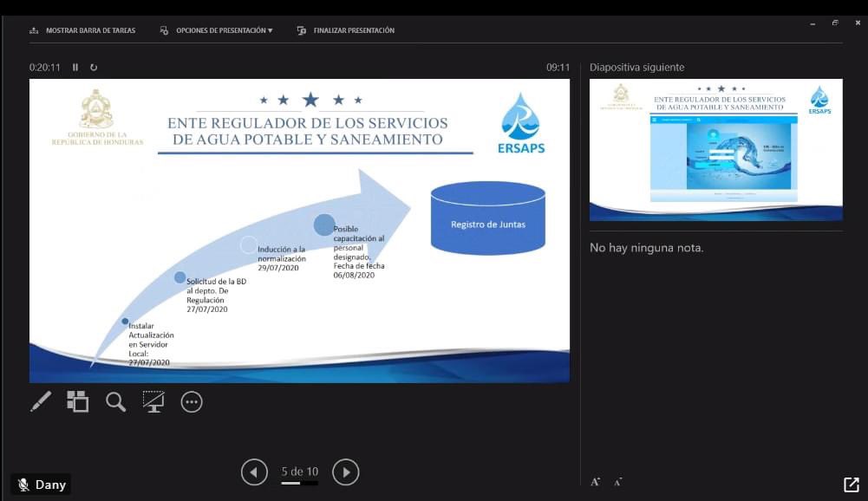
Task: Click the Honduras government emblem on slide
Action: (97, 108)
